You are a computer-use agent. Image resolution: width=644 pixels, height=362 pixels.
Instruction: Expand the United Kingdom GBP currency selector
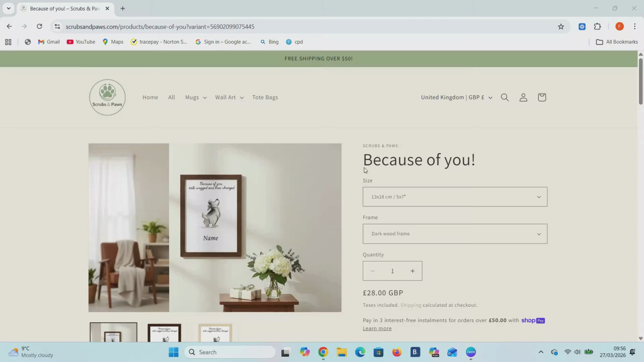click(457, 97)
